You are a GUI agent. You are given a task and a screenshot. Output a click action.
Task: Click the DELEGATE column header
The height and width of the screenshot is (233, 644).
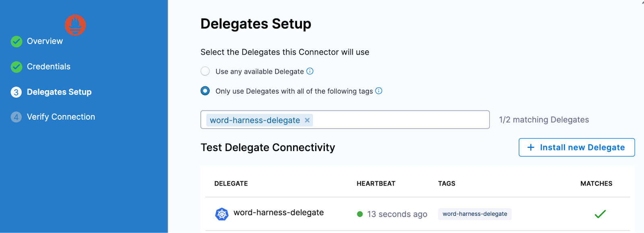coord(231,183)
